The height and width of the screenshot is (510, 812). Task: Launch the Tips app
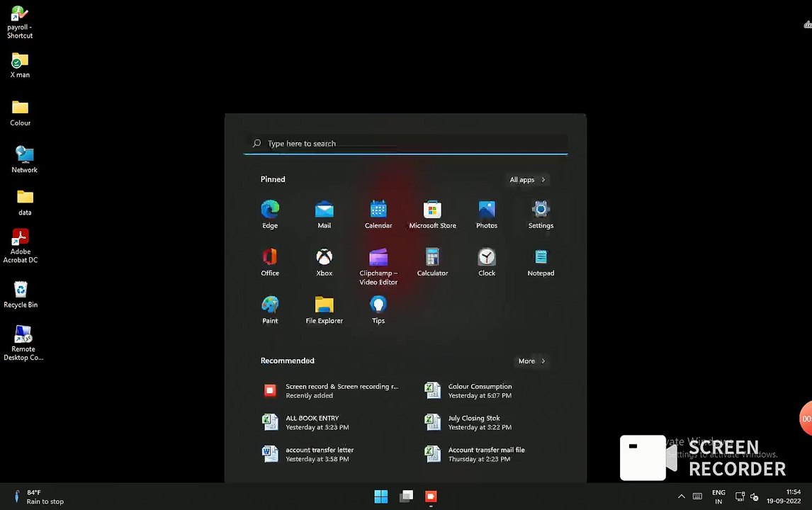378,310
